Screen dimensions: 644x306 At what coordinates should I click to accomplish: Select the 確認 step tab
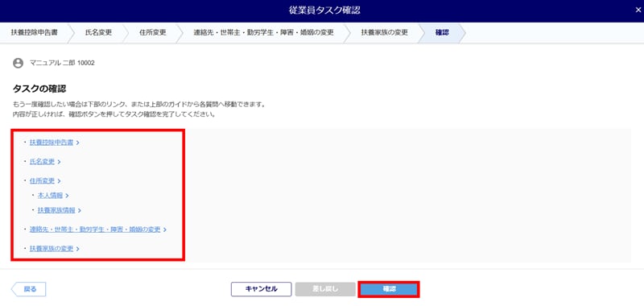[442, 33]
